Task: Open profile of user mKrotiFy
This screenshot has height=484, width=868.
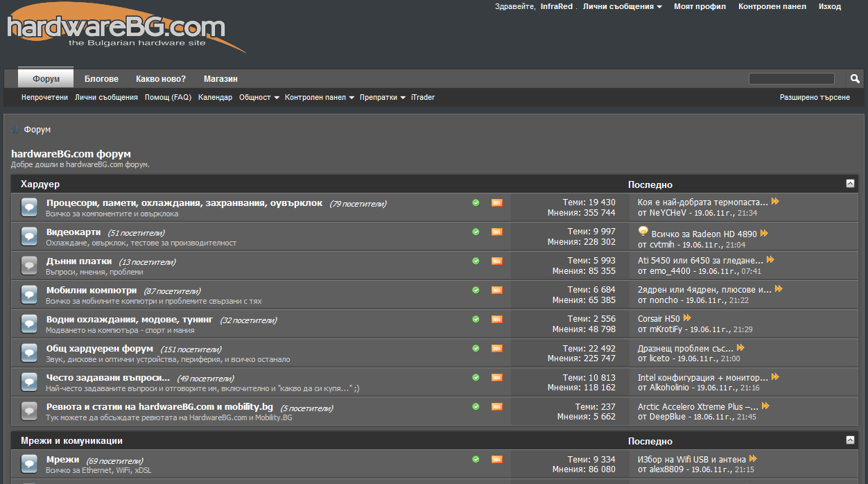Action: tap(666, 329)
